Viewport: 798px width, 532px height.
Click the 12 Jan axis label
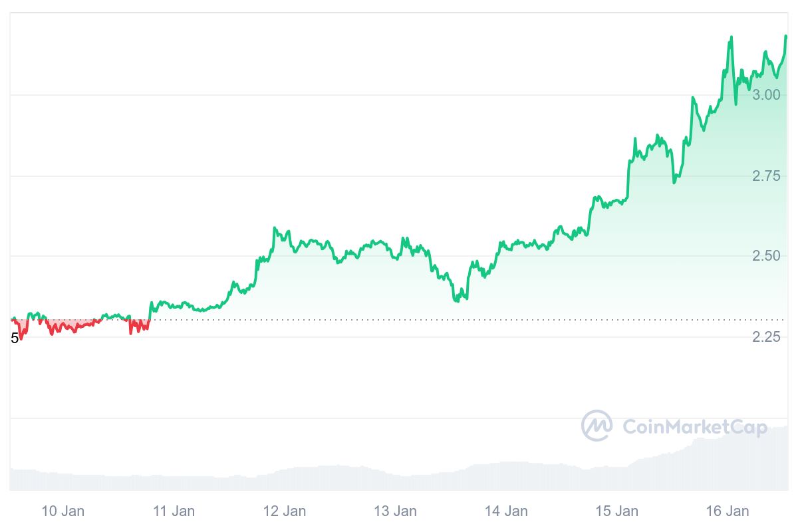285,511
